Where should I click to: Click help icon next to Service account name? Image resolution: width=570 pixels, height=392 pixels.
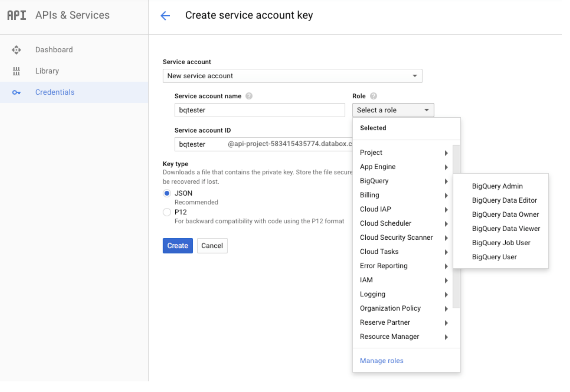pos(249,96)
